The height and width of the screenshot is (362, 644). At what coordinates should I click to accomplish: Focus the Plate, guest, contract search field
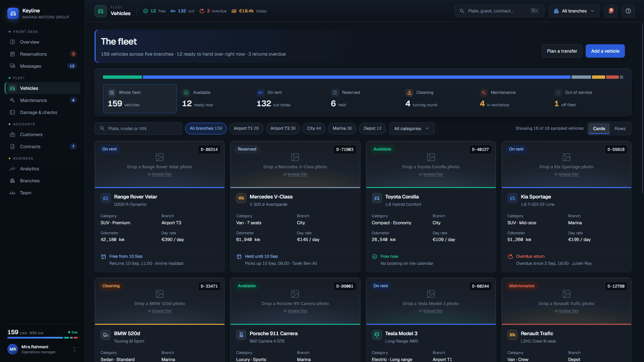coord(499,11)
